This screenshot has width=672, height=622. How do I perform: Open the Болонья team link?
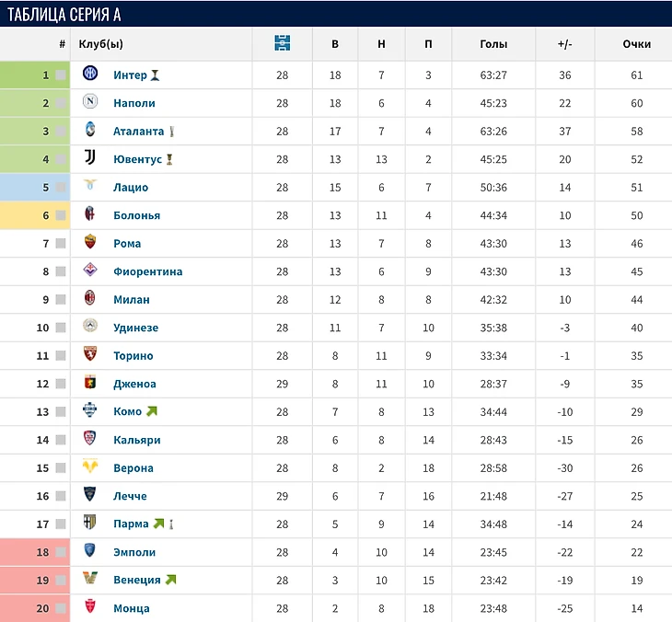click(x=136, y=215)
